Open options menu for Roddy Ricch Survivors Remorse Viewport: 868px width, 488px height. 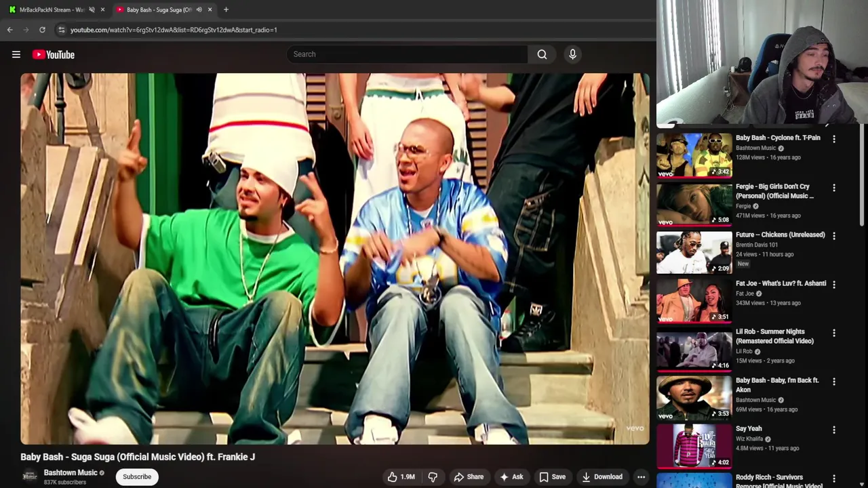pyautogui.click(x=834, y=479)
